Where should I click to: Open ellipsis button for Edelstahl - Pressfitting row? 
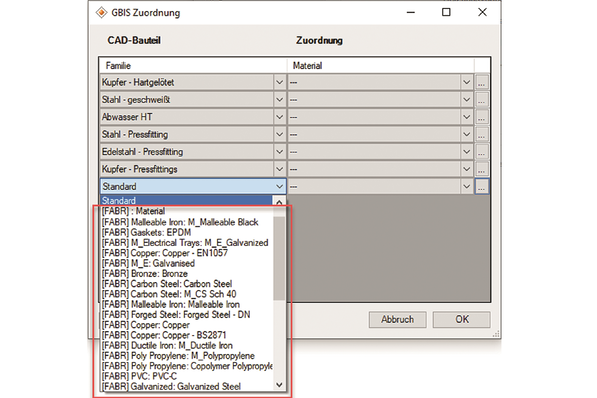(x=482, y=152)
